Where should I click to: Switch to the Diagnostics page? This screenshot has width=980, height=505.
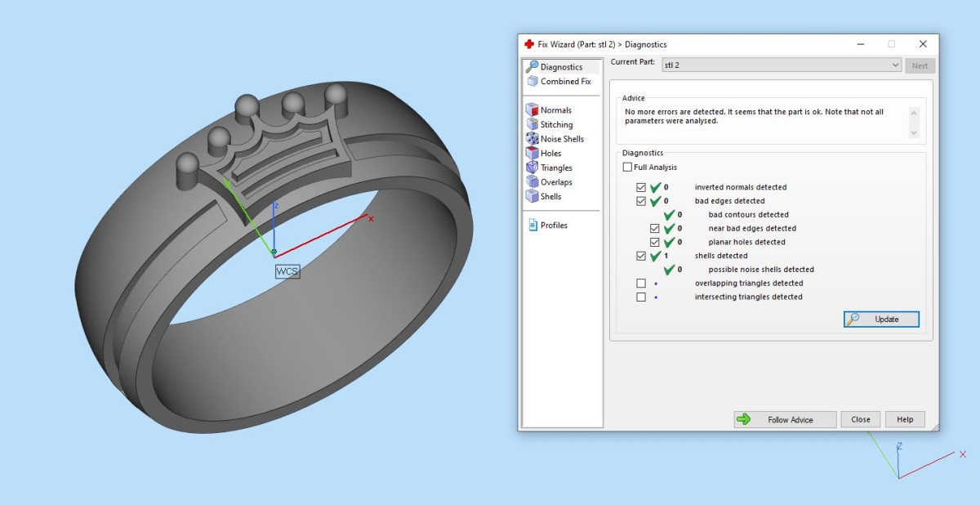click(x=562, y=67)
